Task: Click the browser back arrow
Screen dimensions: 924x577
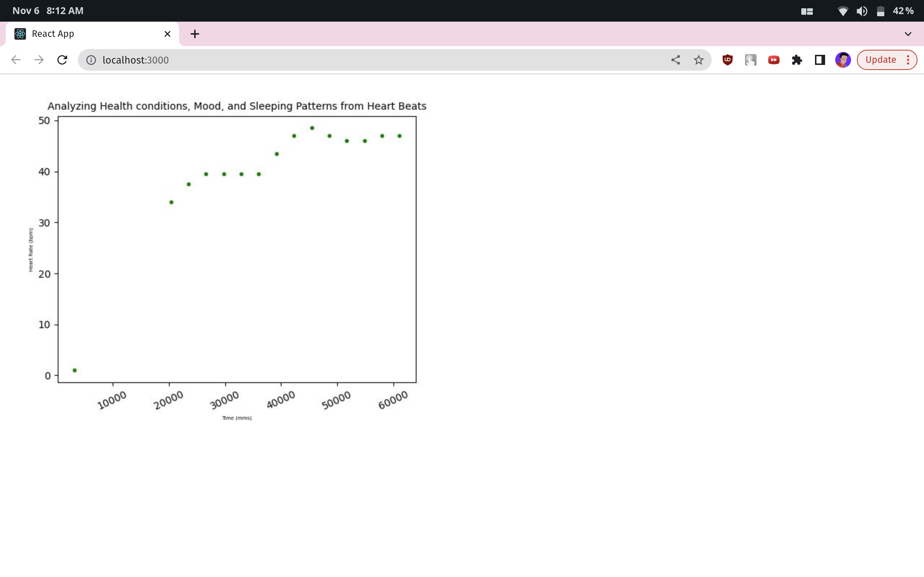Action: pyautogui.click(x=16, y=60)
